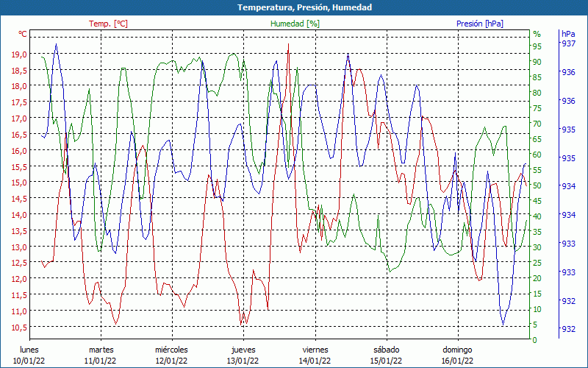Screen dimensions: 588x368
Task: Click the lunes day label
Action: tap(29, 350)
